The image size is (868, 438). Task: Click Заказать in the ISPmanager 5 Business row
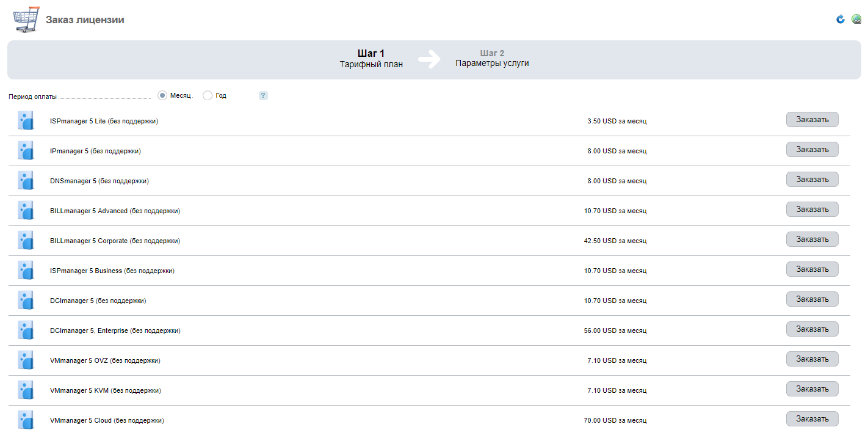pos(812,269)
